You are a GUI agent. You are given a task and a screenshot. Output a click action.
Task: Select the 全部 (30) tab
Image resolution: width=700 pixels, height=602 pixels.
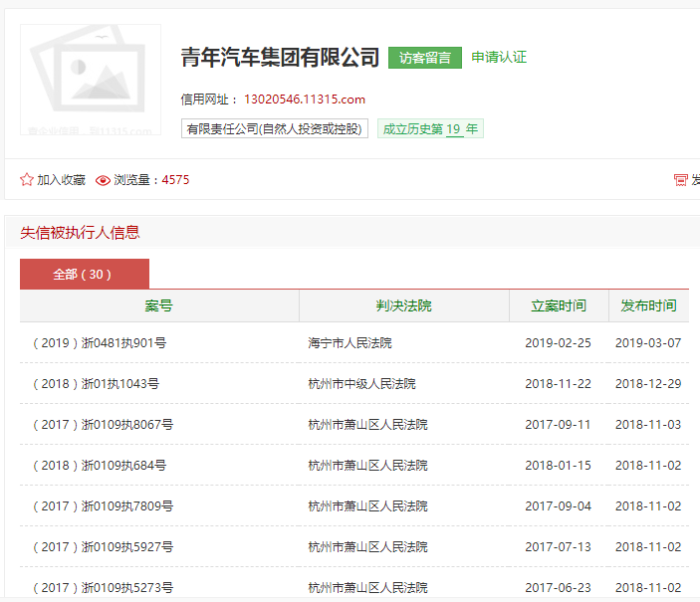click(x=85, y=274)
